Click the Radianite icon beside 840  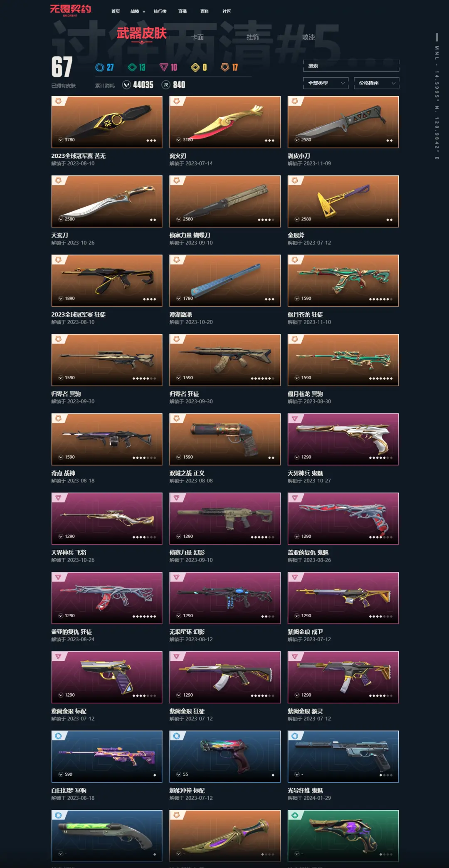[166, 85]
